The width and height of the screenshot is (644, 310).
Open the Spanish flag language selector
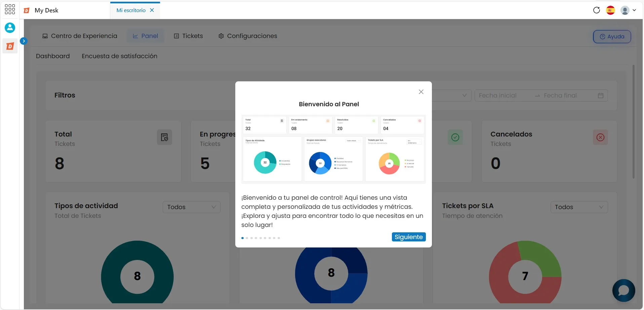[x=611, y=10]
